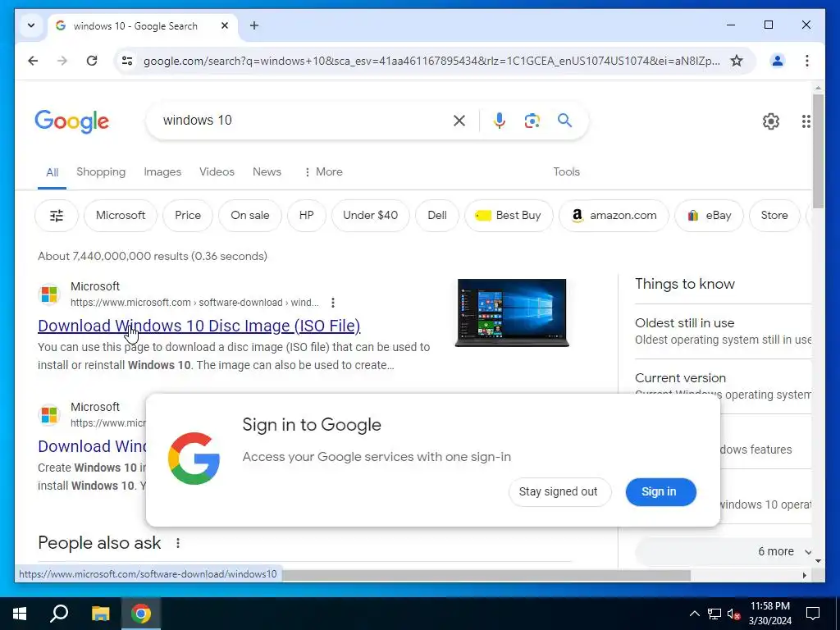This screenshot has width=840, height=630.
Task: Go back with the browser back arrow
Action: pyautogui.click(x=33, y=61)
